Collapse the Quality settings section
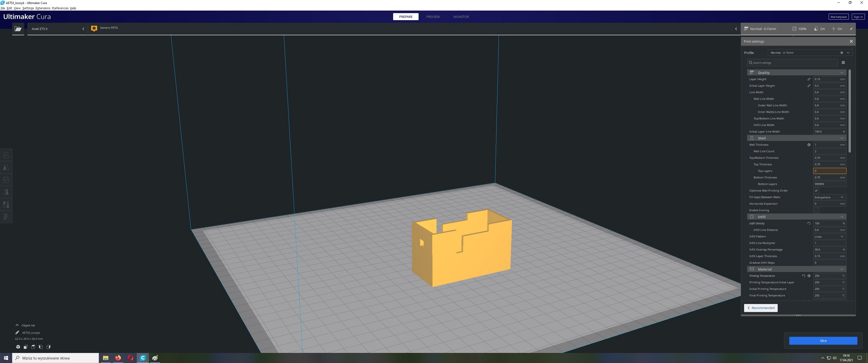The width and height of the screenshot is (868, 363). point(797,73)
